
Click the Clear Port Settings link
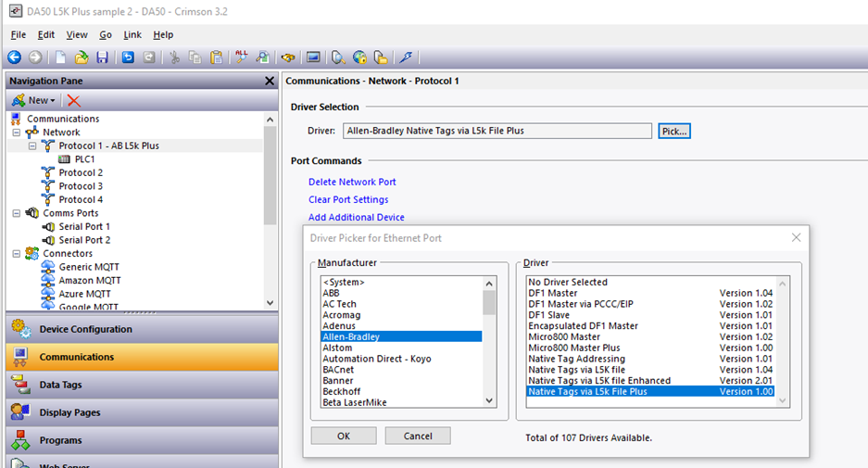pos(348,199)
